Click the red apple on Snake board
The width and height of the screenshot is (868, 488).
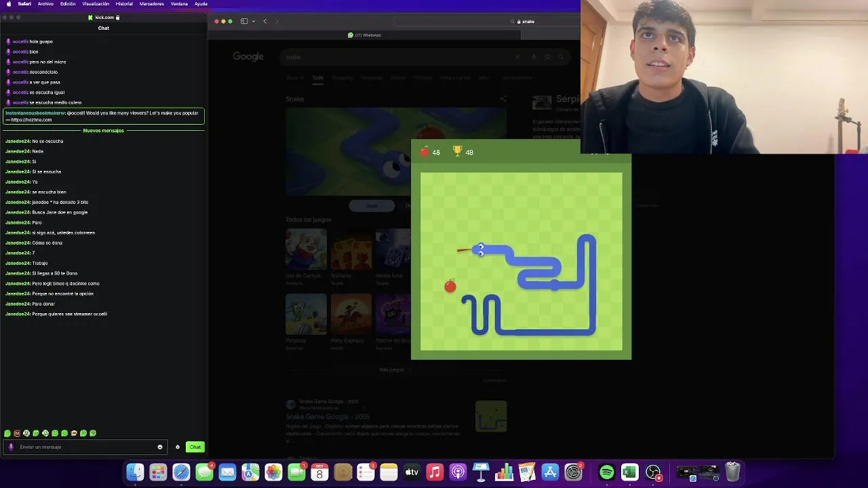(450, 286)
